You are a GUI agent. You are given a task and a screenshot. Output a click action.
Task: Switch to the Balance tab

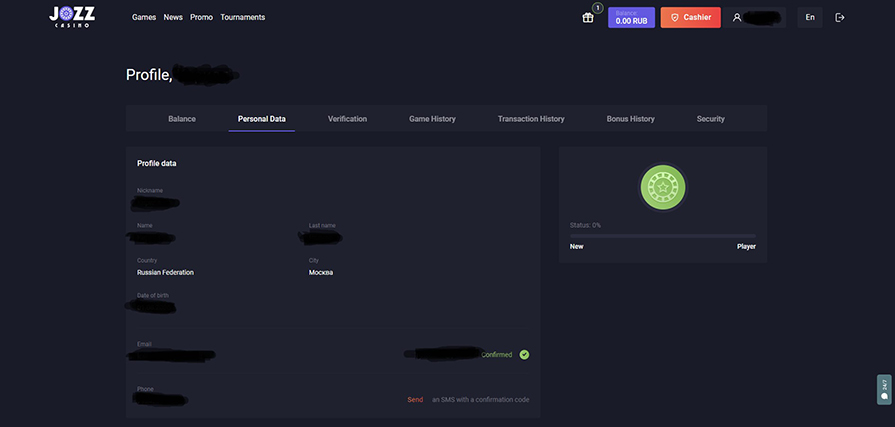[x=182, y=119]
